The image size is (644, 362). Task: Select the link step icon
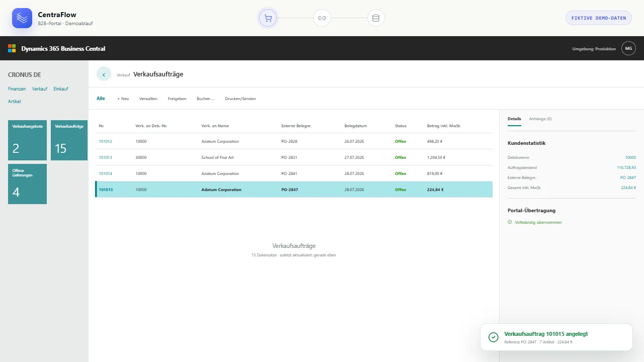pyautogui.click(x=322, y=18)
